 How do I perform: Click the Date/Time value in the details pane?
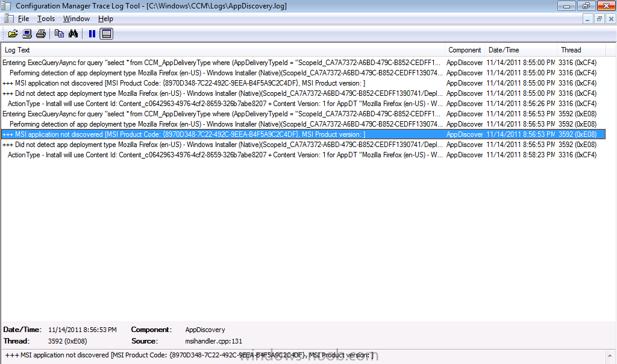pyautogui.click(x=82, y=330)
